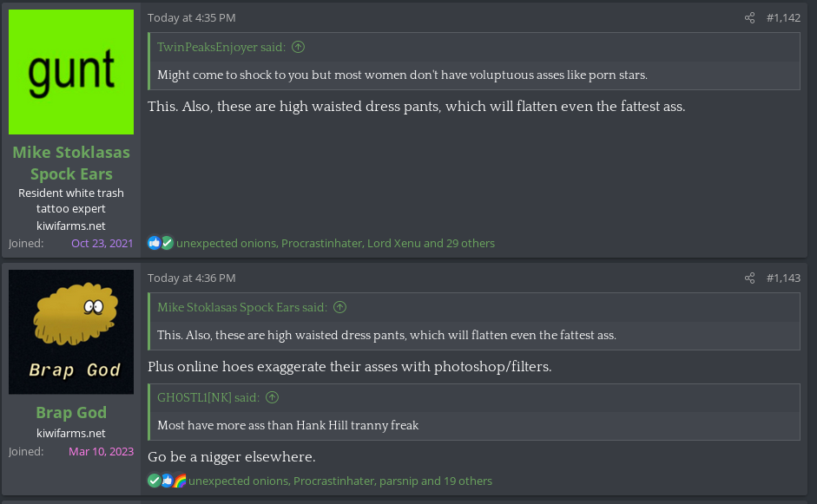Click share icon on post #1,143
Viewport: 817px width, 504px height.
[x=750, y=278]
